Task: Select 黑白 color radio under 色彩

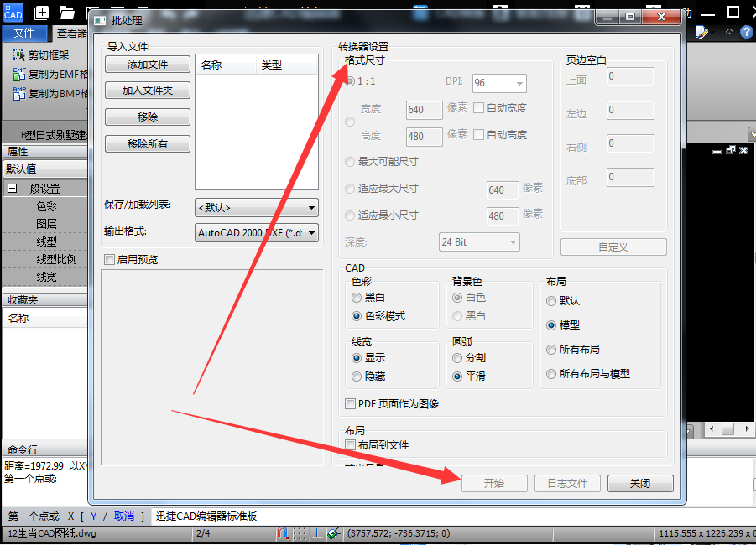Action: [x=357, y=298]
